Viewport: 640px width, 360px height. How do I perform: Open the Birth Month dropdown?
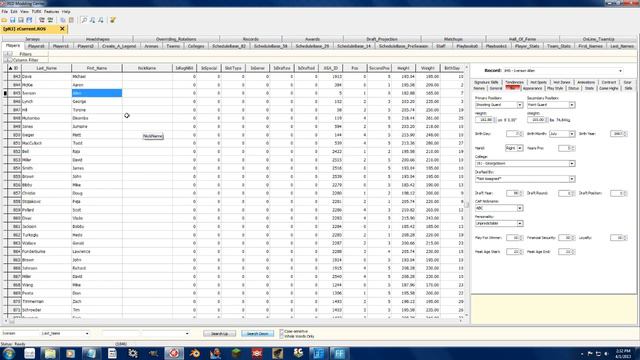[x=572, y=134]
